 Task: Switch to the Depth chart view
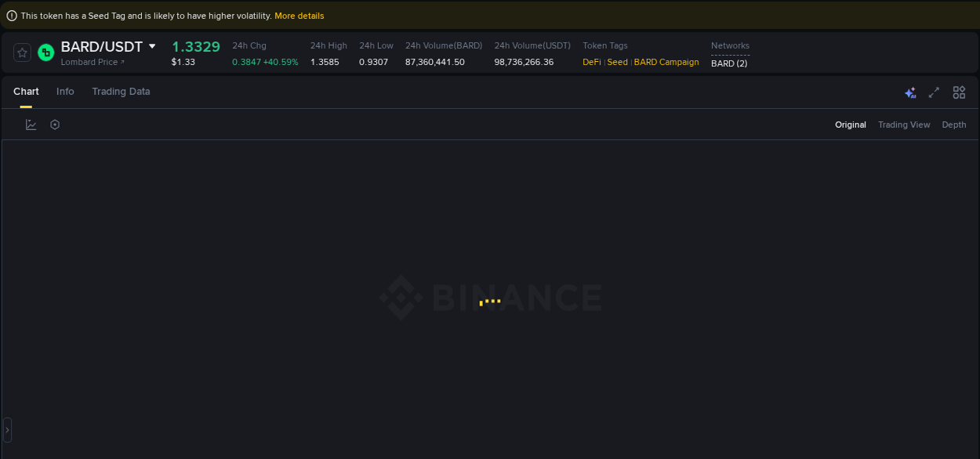953,125
